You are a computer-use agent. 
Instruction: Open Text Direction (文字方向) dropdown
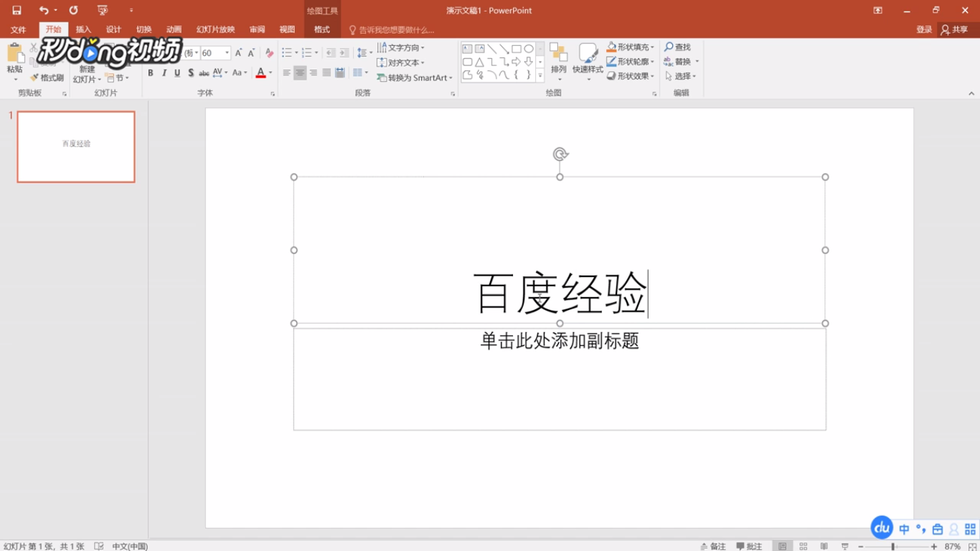(401, 47)
